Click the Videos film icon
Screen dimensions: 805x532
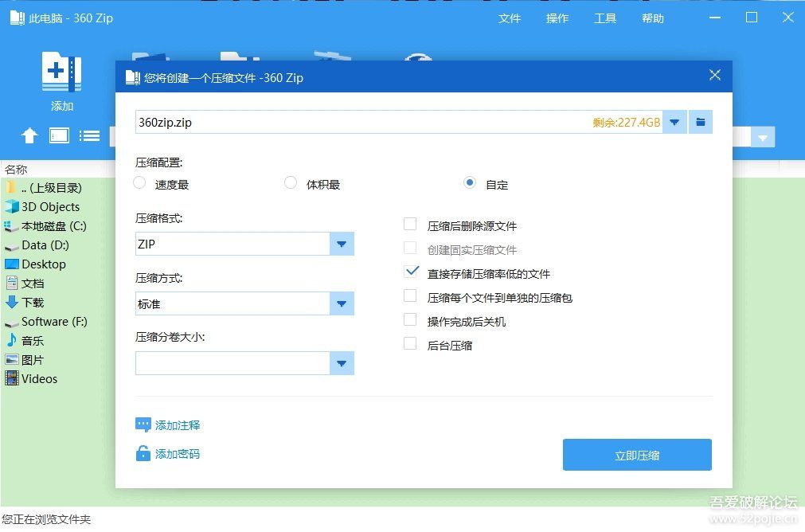point(11,378)
